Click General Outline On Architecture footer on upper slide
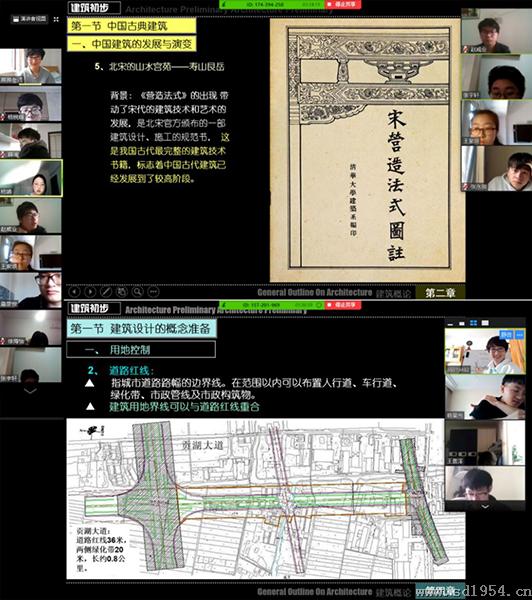Screen dimensions: 532x600 click(x=315, y=293)
